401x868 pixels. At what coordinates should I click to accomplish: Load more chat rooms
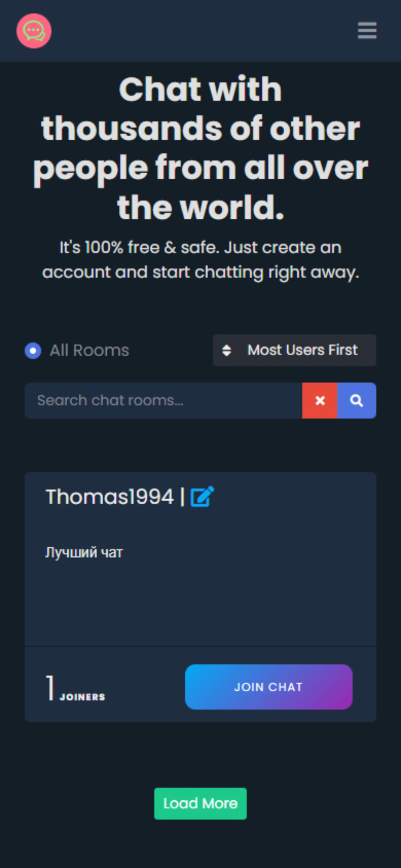200,803
